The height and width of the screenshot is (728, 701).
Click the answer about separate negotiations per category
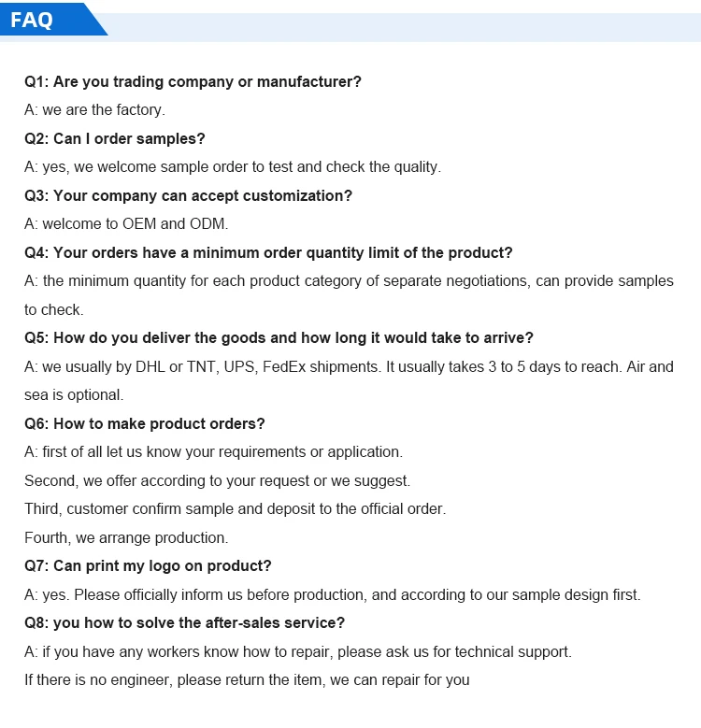pyautogui.click(x=349, y=281)
